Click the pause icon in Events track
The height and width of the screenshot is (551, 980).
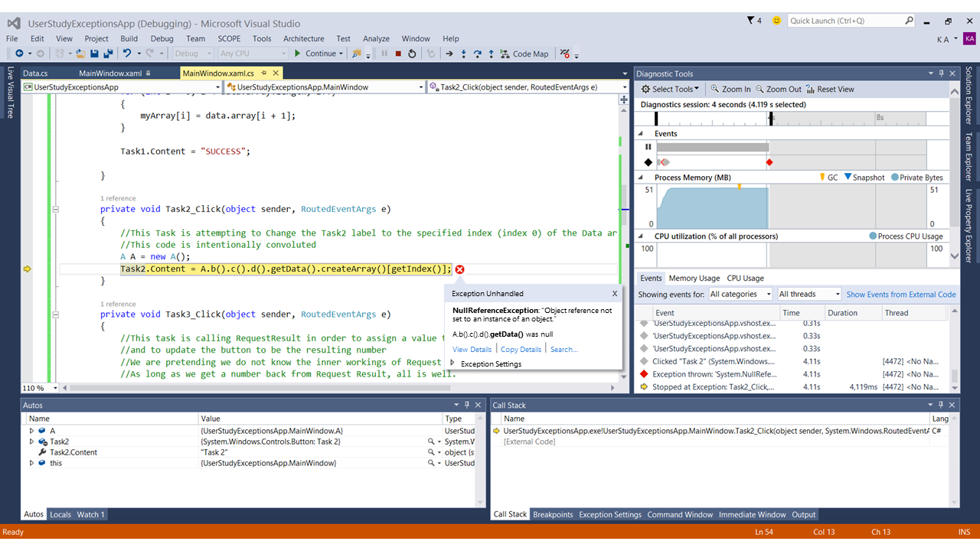(x=648, y=147)
